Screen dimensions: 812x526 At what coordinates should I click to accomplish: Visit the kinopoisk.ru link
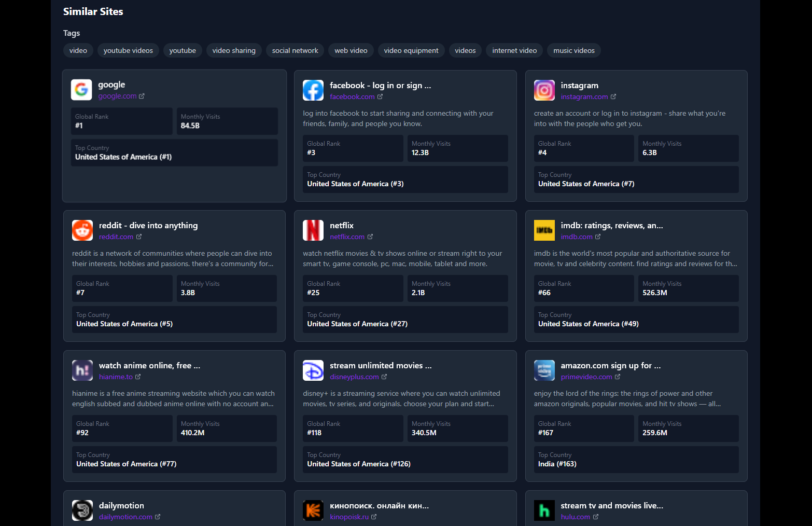[349, 517]
